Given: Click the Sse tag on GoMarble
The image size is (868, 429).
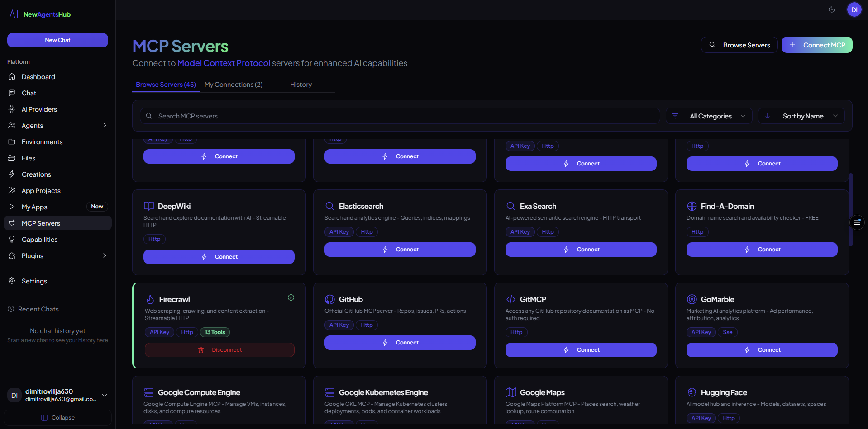Looking at the screenshot, I should [x=727, y=332].
